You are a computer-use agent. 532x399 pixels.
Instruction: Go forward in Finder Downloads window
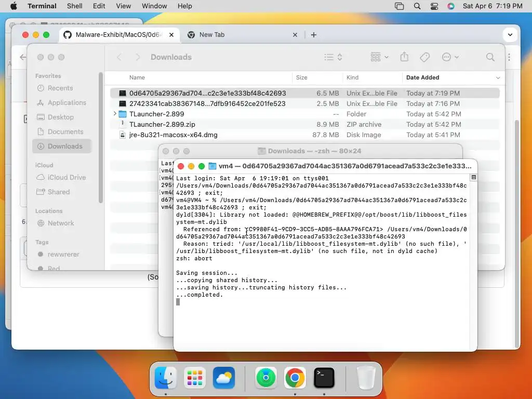tap(137, 57)
